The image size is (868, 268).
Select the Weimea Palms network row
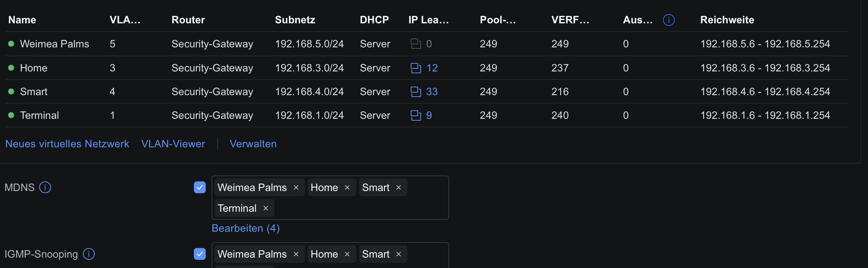pos(54,44)
